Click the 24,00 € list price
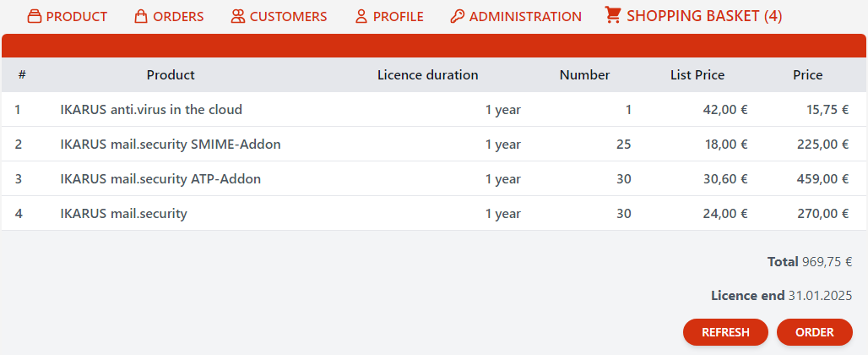Viewport: 868px width, 355px height. point(726,213)
